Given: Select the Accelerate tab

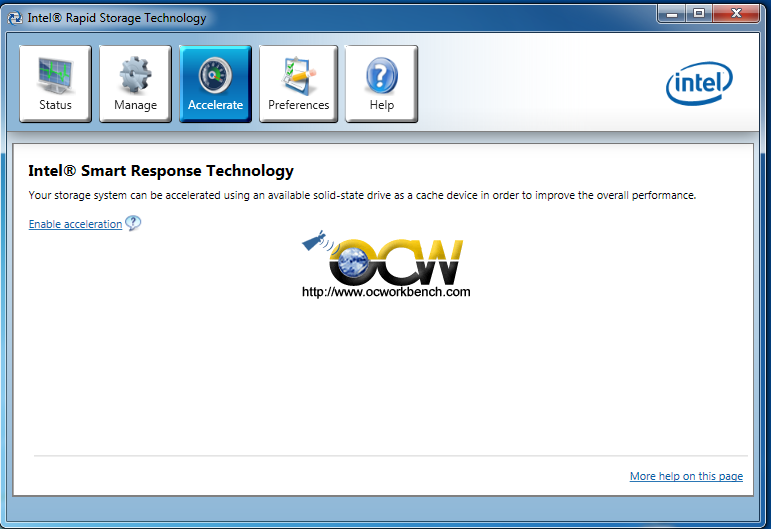Looking at the screenshot, I should click(215, 84).
